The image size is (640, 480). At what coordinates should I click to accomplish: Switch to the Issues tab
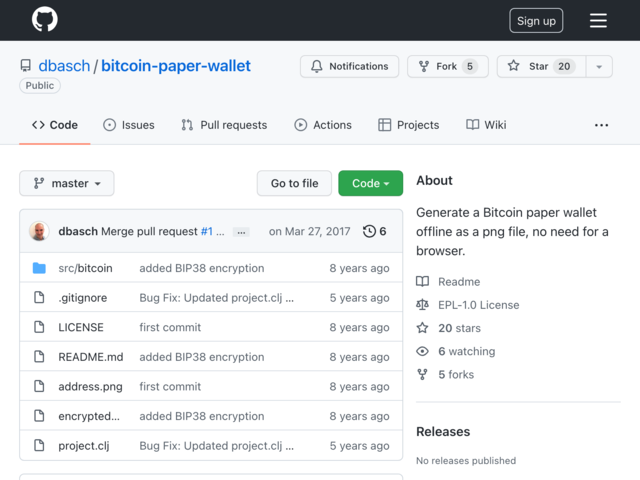[x=128, y=125]
